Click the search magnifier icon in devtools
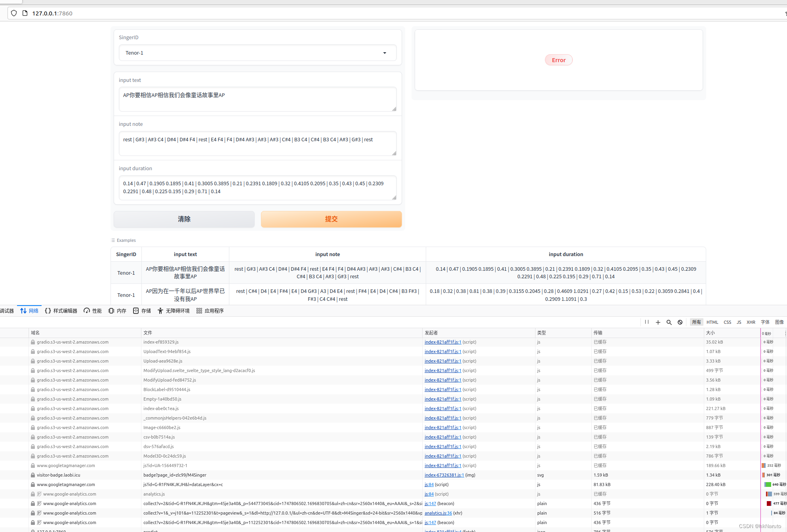787x532 pixels. click(669, 322)
